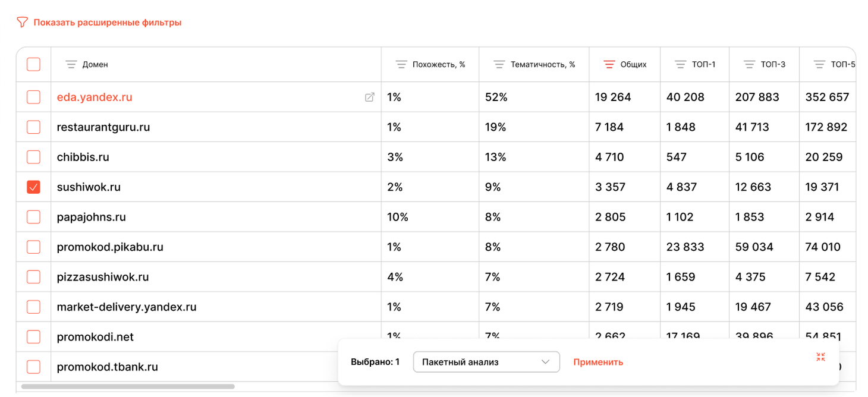Click the funnel icon for extended filters
Screen dimensions: 868x397
point(22,23)
